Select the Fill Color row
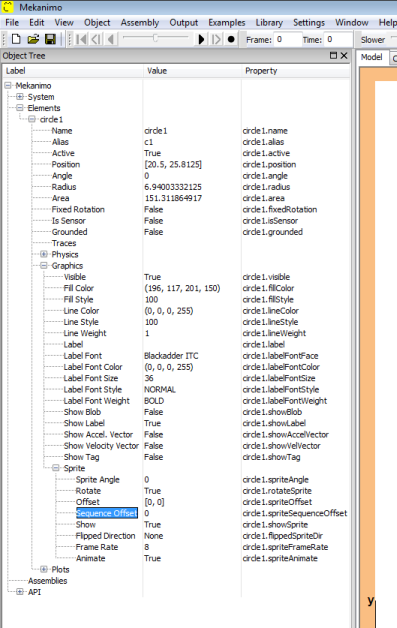The height and width of the screenshot is (628, 397). pos(79,288)
